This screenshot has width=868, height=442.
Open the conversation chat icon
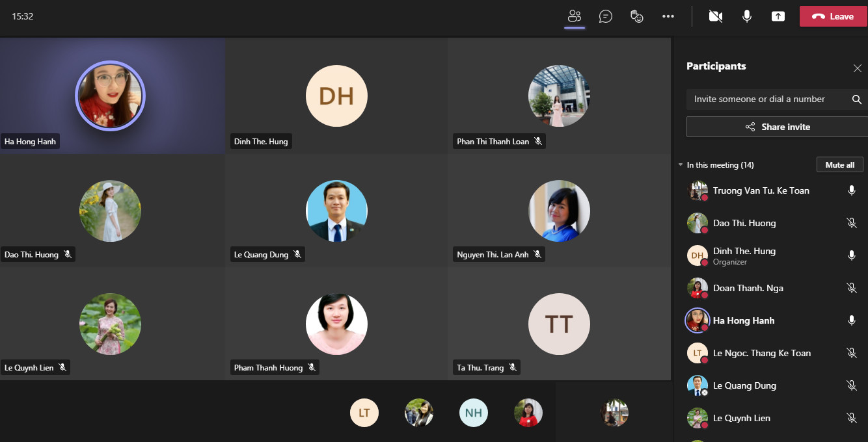click(606, 16)
